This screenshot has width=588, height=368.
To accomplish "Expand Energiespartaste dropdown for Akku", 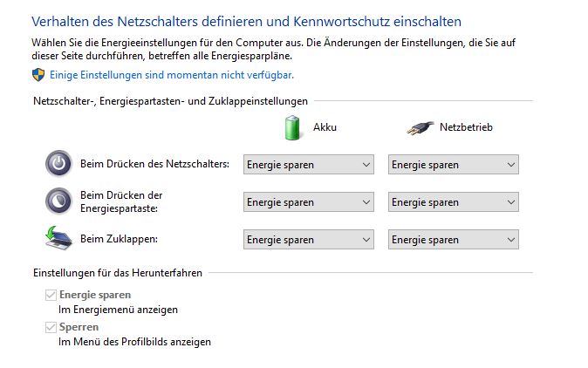I will click(308, 201).
